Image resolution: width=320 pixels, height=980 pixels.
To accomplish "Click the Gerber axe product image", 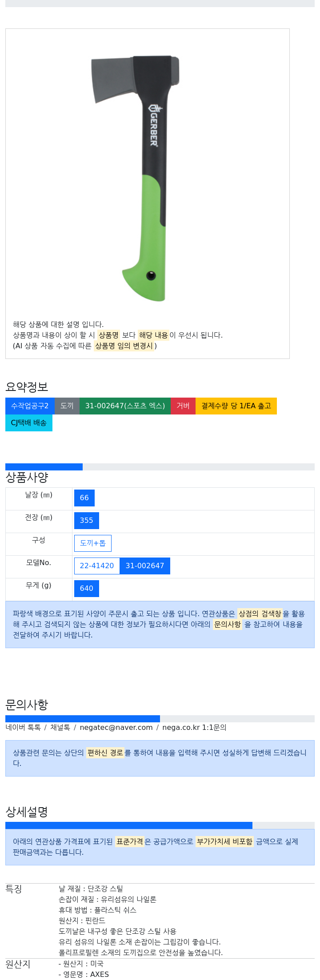I will (136, 178).
